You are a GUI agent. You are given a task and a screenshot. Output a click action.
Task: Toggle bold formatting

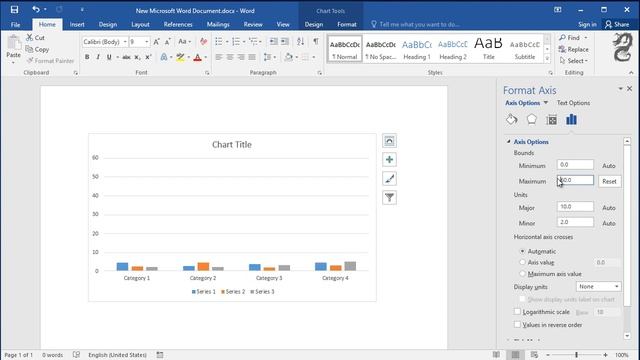(x=87, y=57)
